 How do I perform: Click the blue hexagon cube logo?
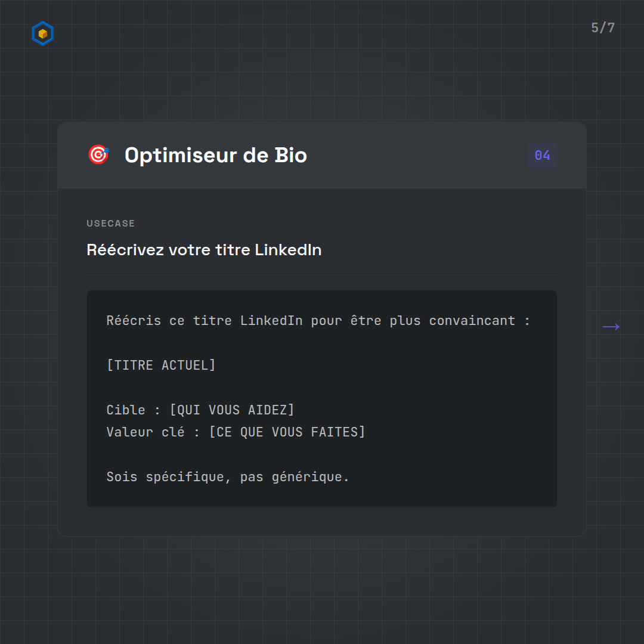pyautogui.click(x=42, y=34)
